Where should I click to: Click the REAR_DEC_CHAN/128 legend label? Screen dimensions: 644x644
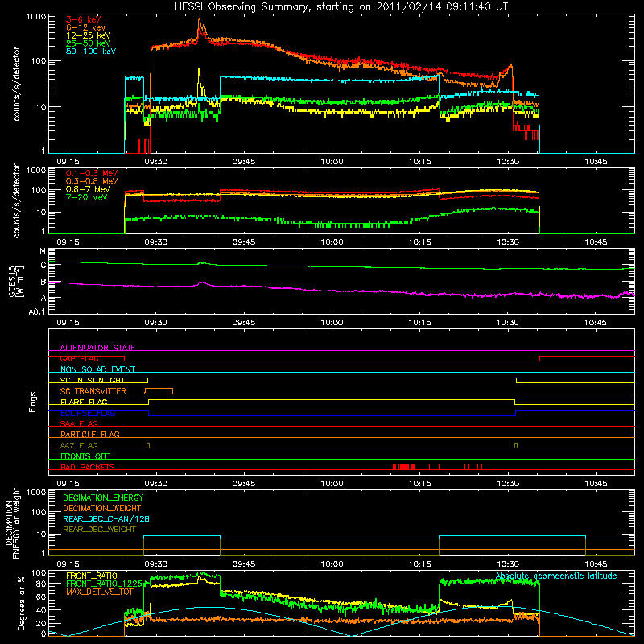(x=106, y=518)
